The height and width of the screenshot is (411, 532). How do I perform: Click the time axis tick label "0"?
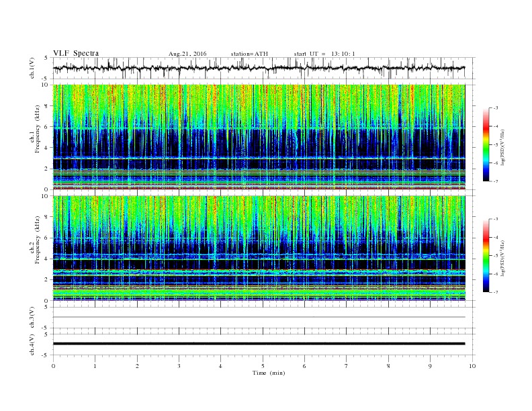(x=53, y=366)
